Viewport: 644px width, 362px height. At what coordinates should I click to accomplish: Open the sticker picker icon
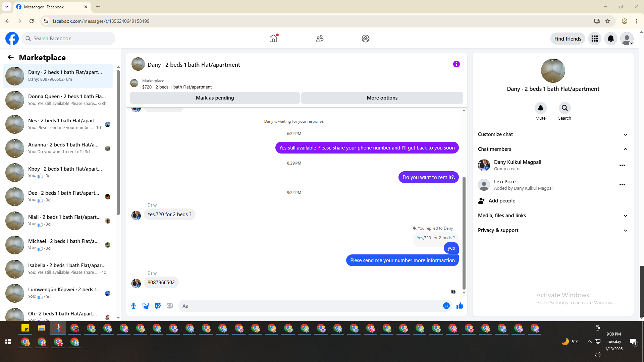pos(158,306)
